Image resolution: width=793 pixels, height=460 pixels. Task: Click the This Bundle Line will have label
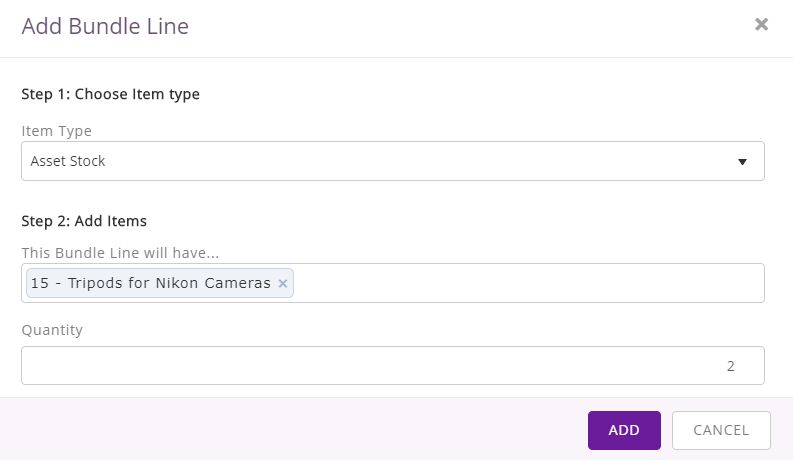coord(120,253)
